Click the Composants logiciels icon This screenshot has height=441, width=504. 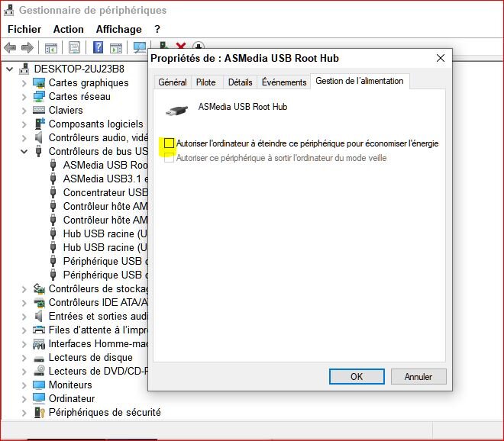[40, 124]
